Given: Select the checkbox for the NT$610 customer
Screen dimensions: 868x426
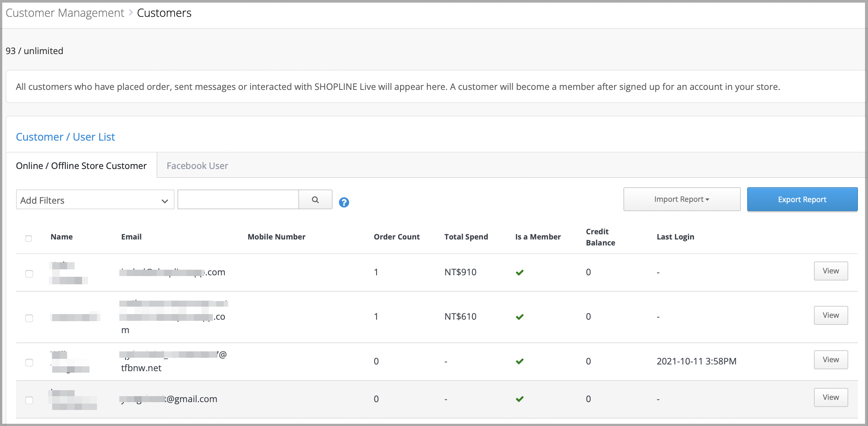Looking at the screenshot, I should [29, 318].
